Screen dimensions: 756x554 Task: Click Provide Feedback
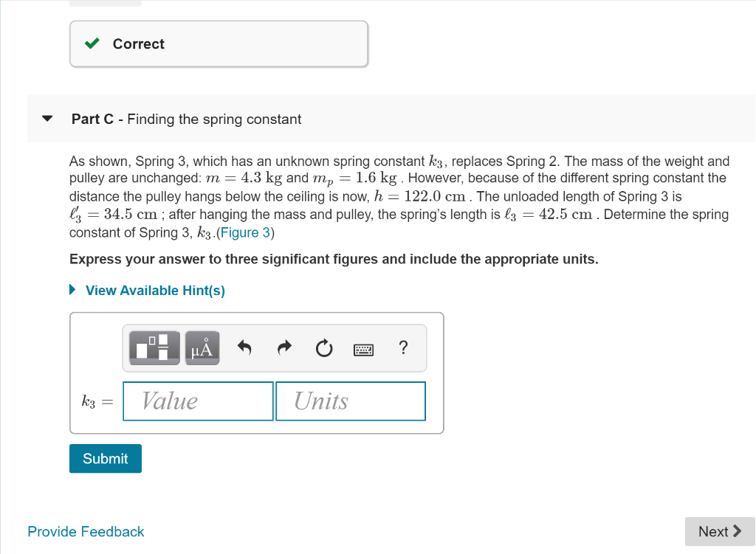coord(86,531)
